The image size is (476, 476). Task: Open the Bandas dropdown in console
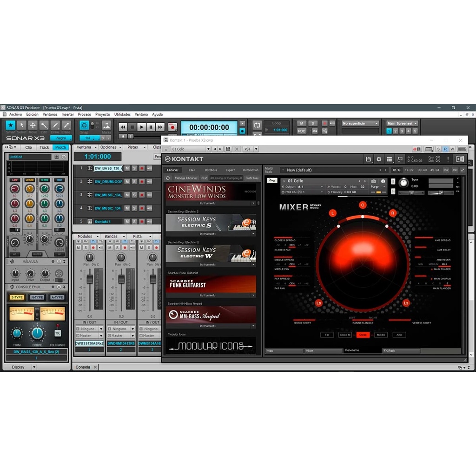pos(114,236)
